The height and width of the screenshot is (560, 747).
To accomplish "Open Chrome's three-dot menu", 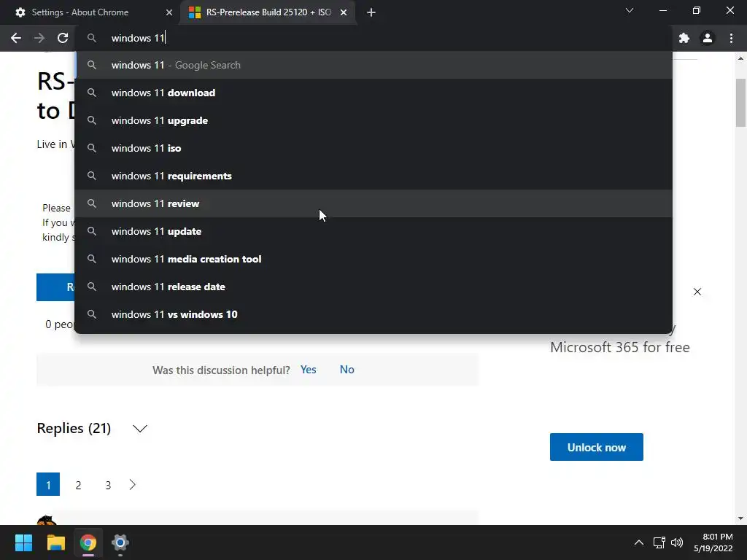I will (731, 38).
